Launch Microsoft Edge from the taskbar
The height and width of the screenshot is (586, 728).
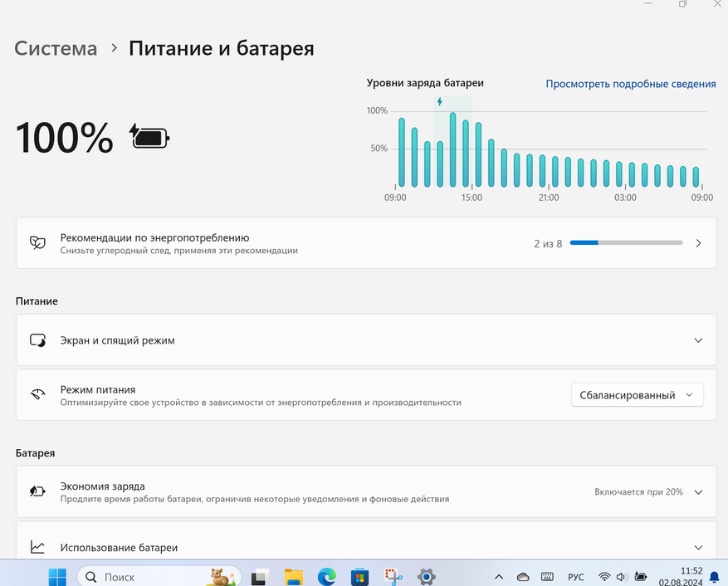pyautogui.click(x=326, y=576)
